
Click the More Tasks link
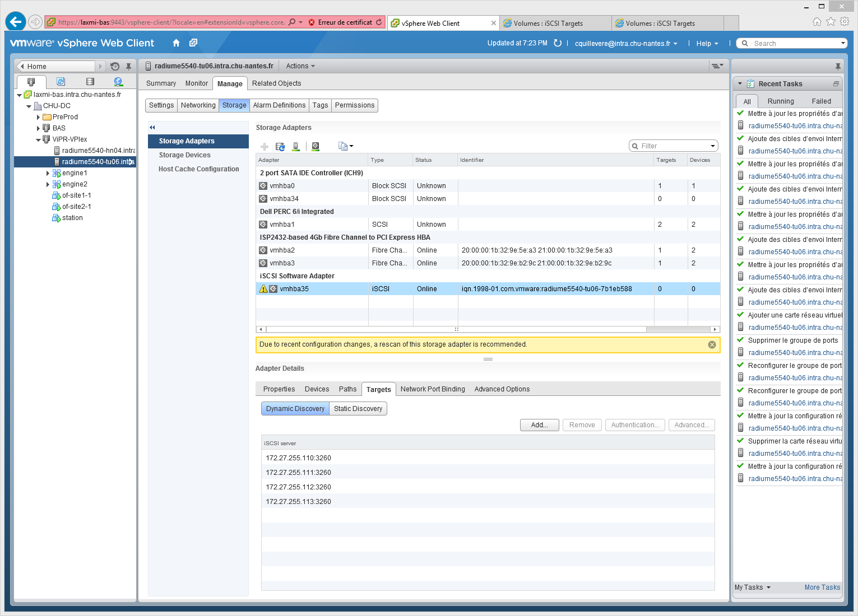point(822,587)
